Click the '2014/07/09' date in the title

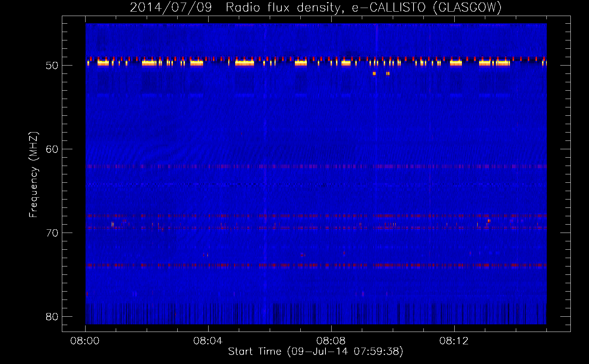pyautogui.click(x=171, y=7)
